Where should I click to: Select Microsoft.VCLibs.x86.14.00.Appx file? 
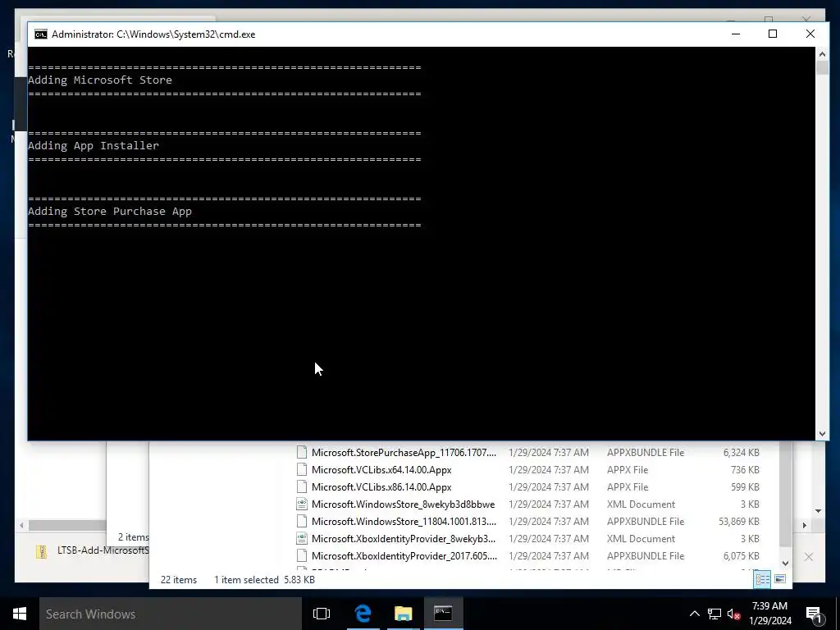pos(381,487)
